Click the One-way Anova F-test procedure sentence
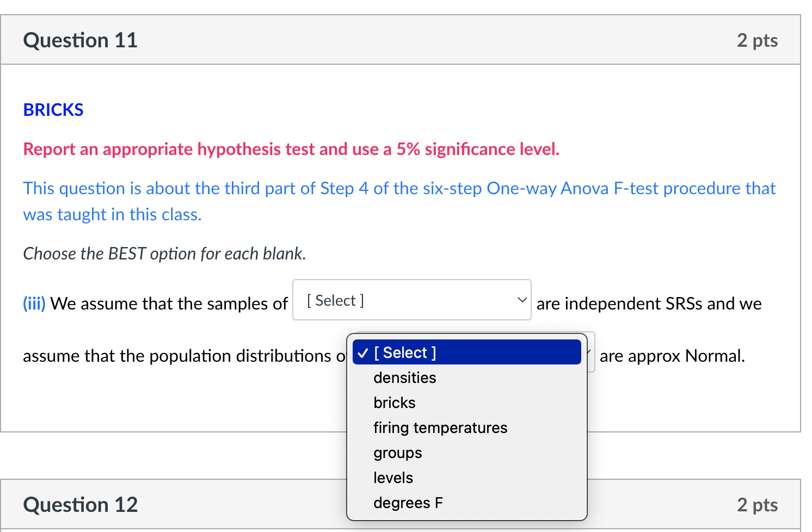This screenshot has width=812, height=532. pyautogui.click(x=399, y=201)
